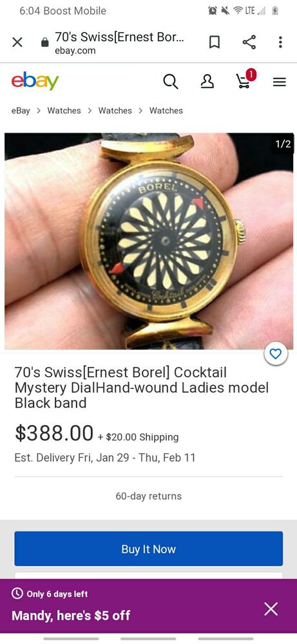The height and width of the screenshot is (644, 297).
Task: Close the browser tab with X icon
Action: [x=17, y=42]
